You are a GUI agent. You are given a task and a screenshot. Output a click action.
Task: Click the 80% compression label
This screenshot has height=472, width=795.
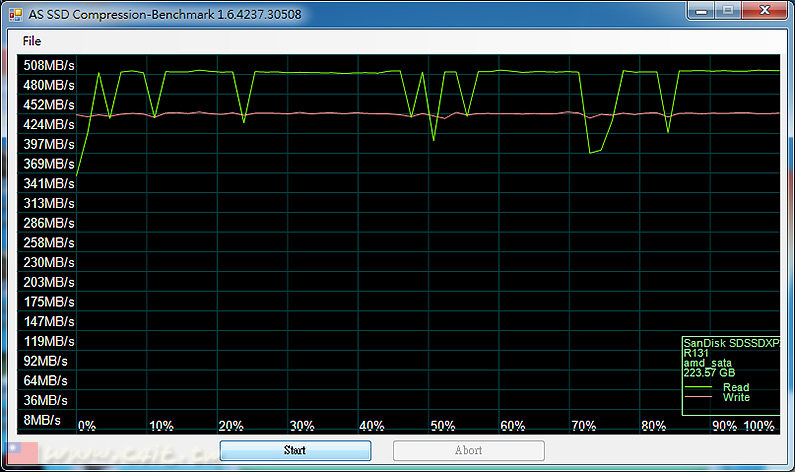point(654,426)
